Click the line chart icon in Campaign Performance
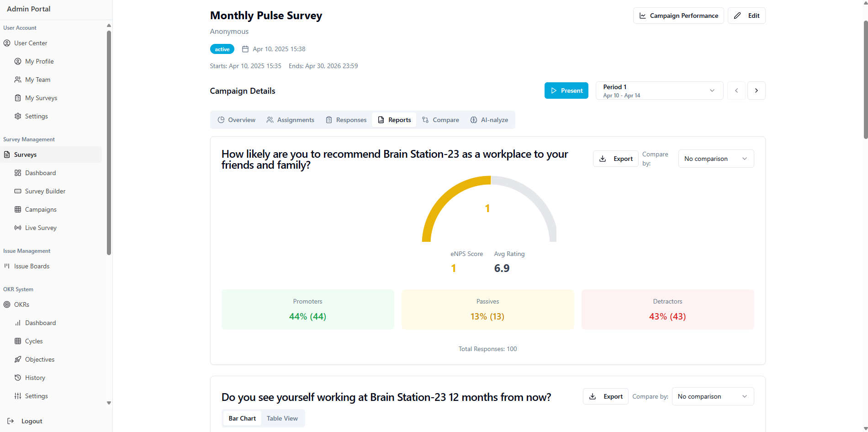The height and width of the screenshot is (432, 868). [643, 16]
